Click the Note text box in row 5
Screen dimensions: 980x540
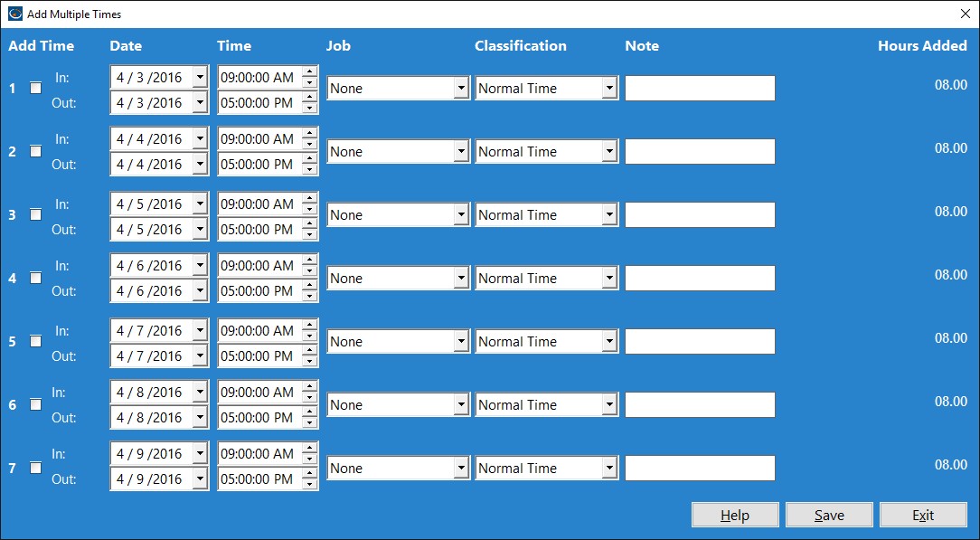point(700,341)
